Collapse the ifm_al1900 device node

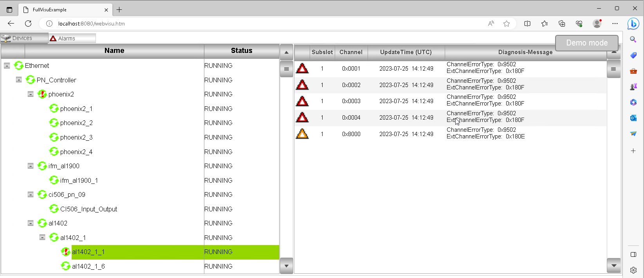[x=31, y=166]
